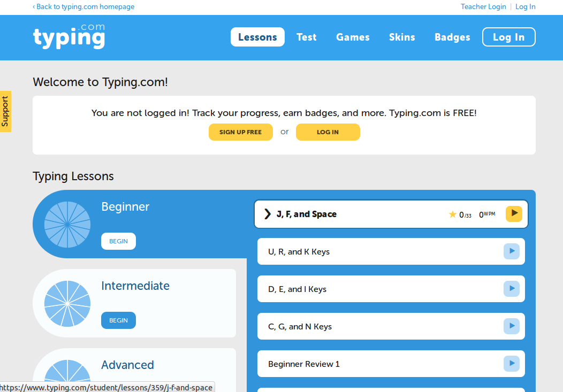Click the Advanced progress pie chart
Viewport: 563px width, 392px height.
(x=67, y=371)
